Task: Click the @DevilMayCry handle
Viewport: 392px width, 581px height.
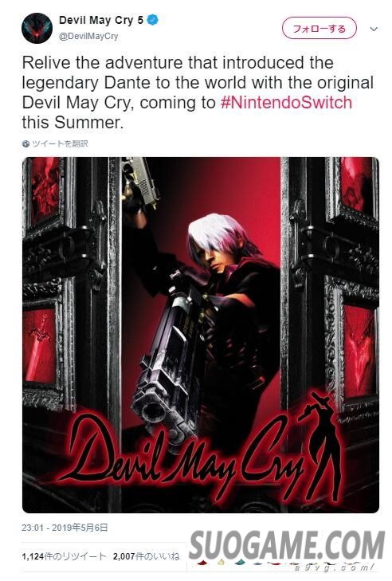Action: coord(88,37)
